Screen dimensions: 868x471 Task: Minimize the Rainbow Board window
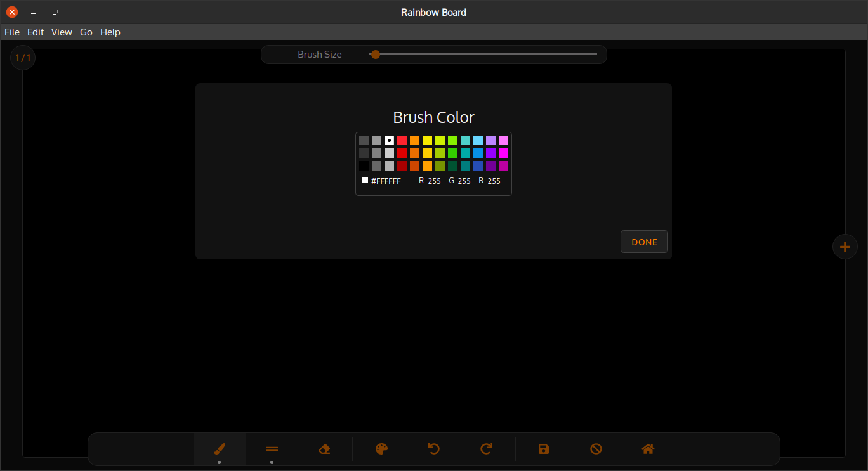tap(34, 12)
